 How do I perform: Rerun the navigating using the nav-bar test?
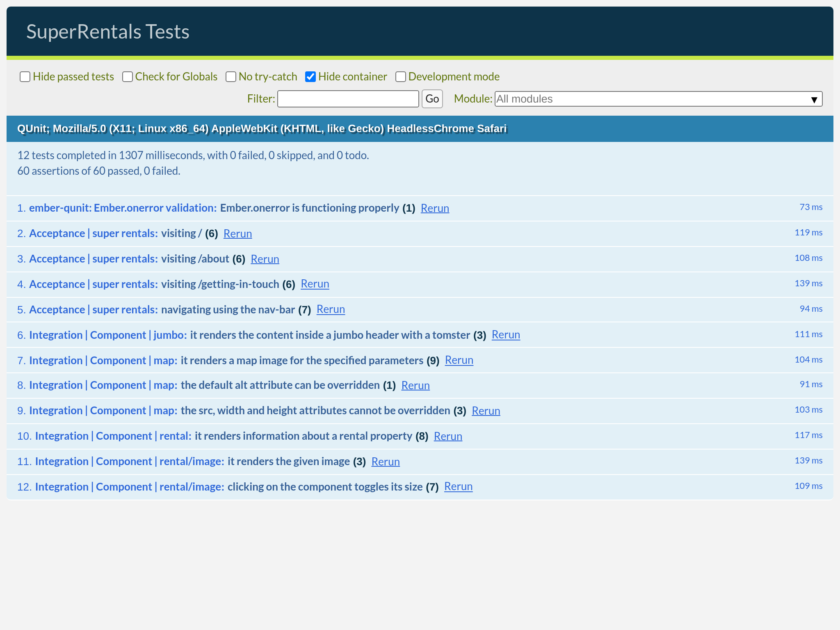(331, 310)
